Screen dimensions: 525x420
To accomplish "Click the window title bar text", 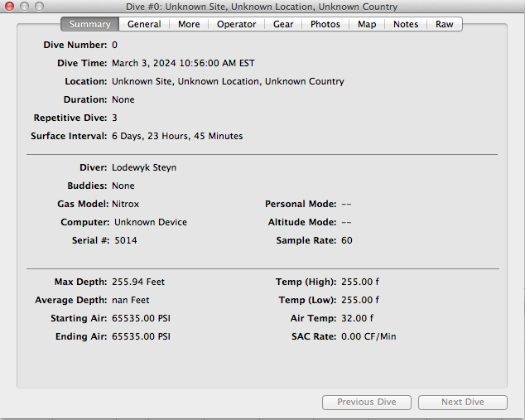I will pos(262,7).
